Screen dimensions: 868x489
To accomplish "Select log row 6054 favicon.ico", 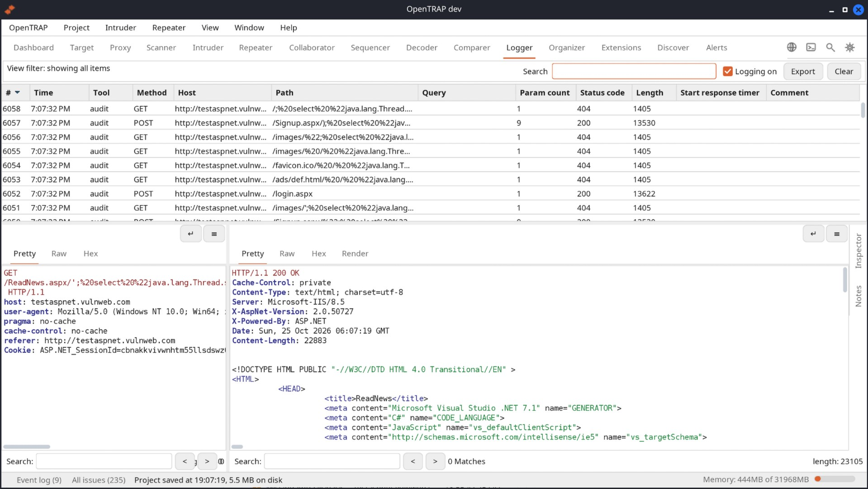I will click(x=431, y=165).
